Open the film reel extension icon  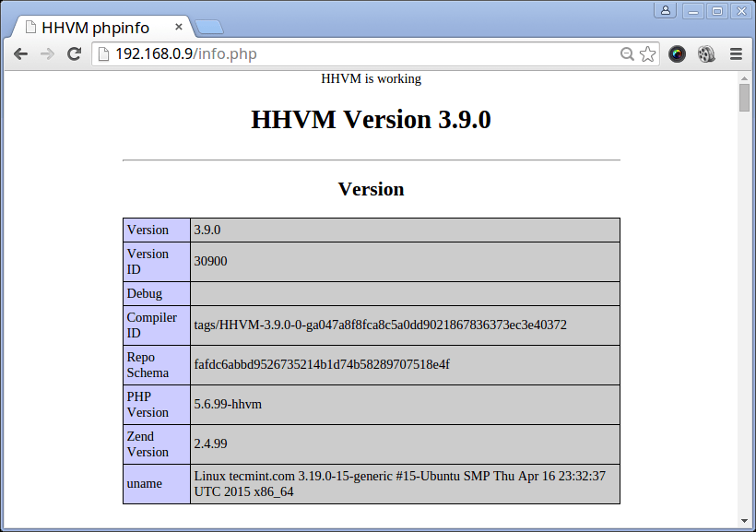(x=706, y=54)
